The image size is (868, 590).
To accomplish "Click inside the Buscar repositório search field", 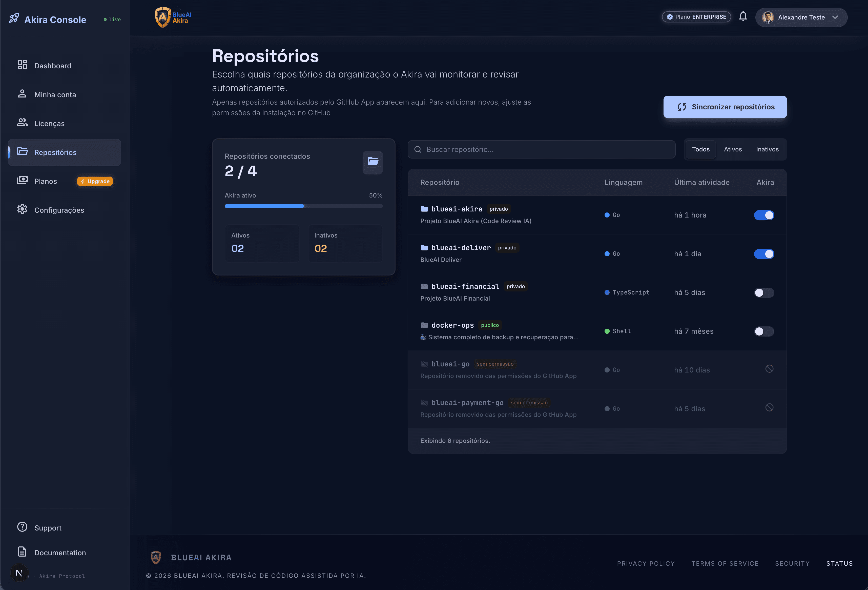I will point(542,149).
